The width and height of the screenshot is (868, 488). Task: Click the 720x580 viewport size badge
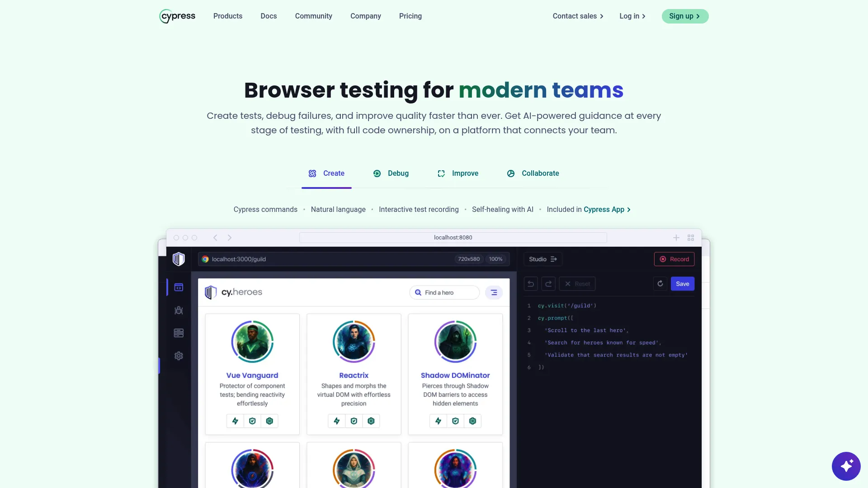pos(469,259)
